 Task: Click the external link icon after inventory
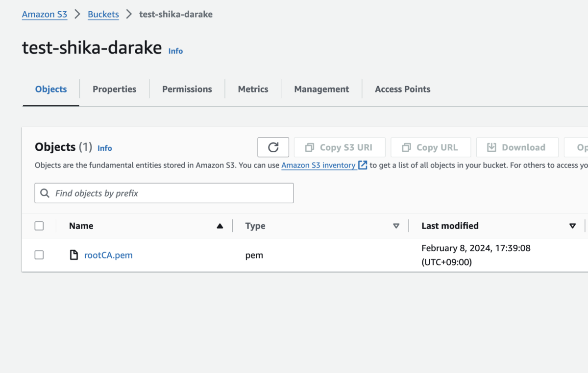tap(363, 165)
